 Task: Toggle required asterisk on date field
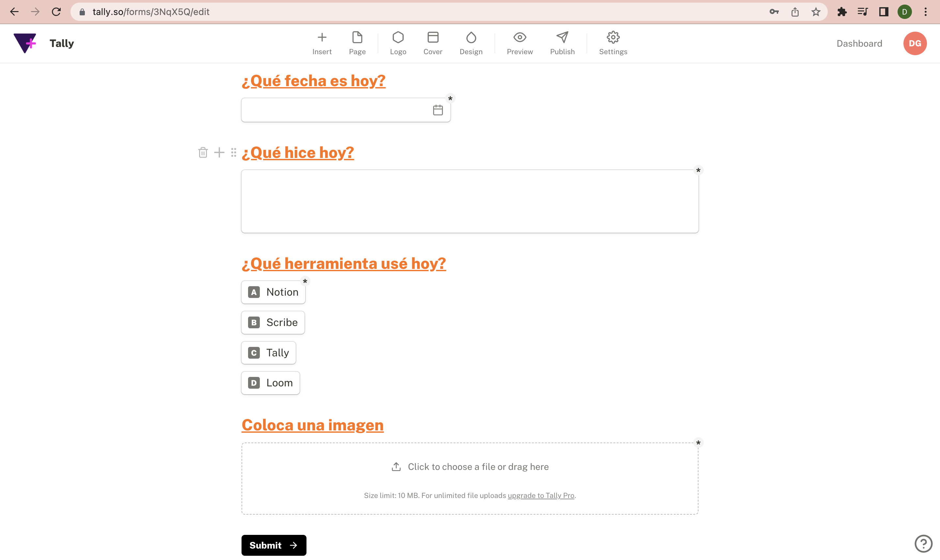(x=450, y=99)
